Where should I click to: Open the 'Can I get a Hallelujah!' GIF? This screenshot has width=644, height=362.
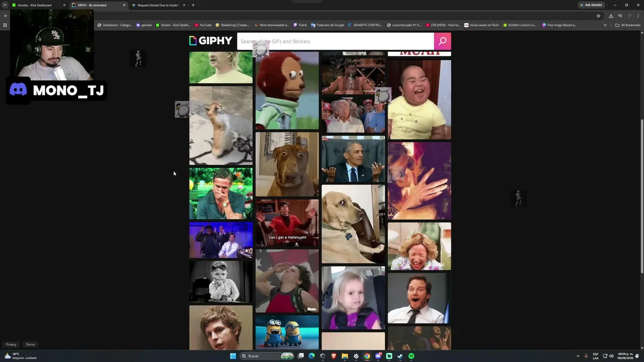click(287, 223)
